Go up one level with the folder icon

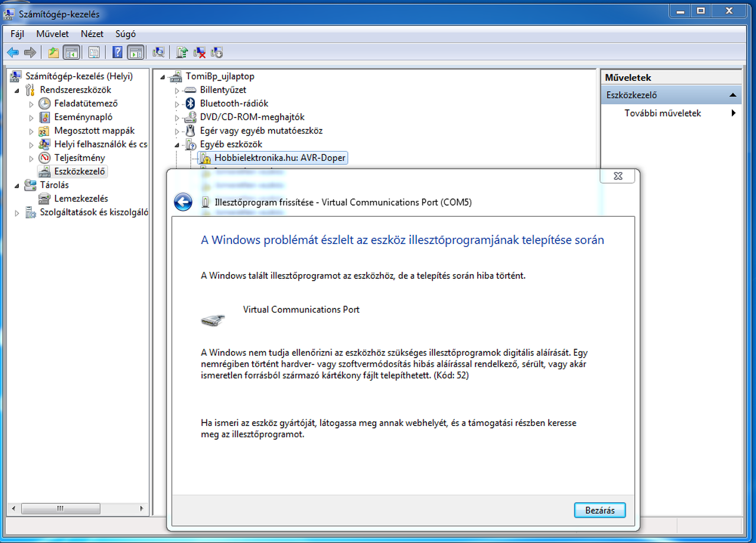tap(54, 53)
